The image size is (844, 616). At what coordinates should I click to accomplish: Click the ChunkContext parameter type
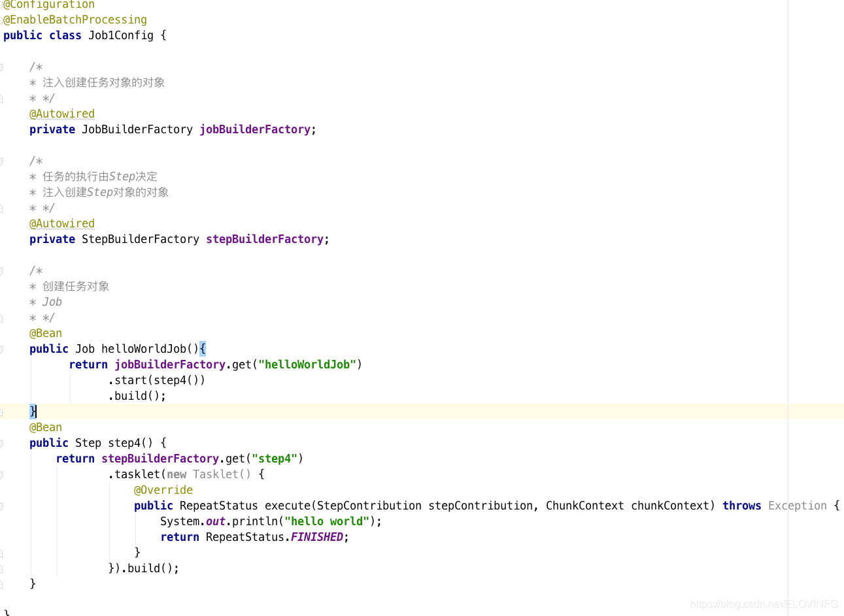[585, 506]
